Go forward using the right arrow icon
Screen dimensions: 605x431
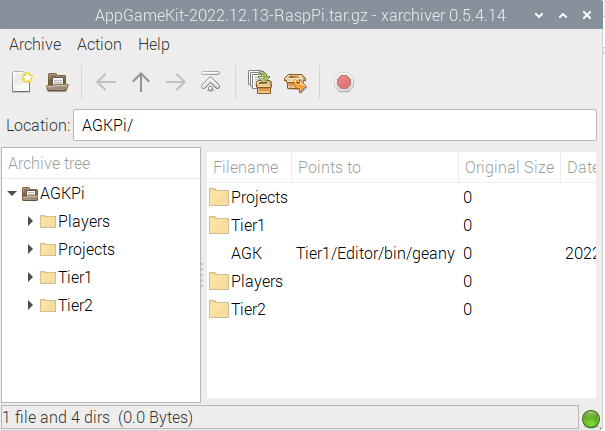[x=175, y=82]
